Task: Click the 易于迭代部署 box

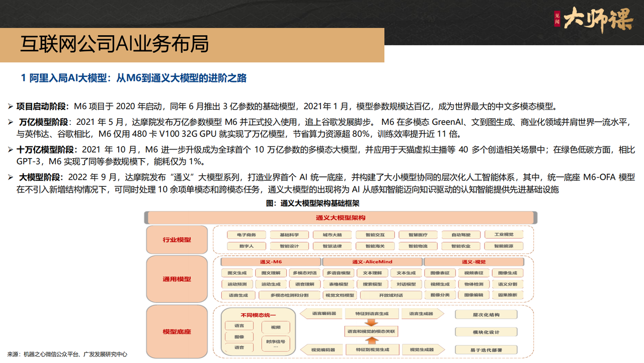Action: tap(486, 349)
